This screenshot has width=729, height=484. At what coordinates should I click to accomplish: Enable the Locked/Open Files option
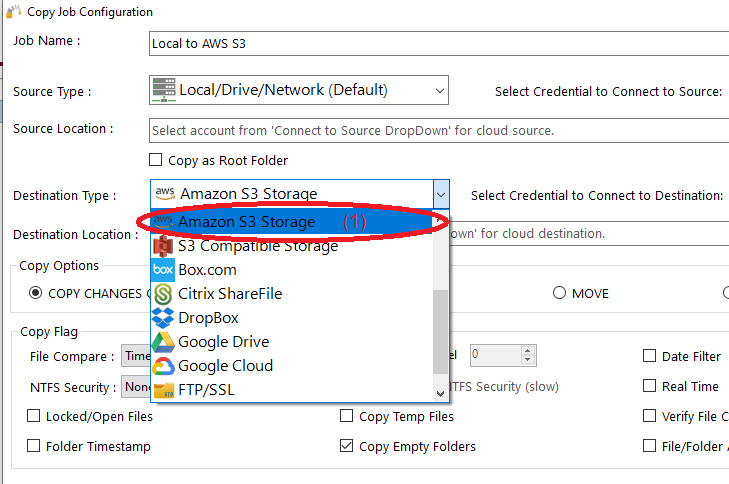pyautogui.click(x=34, y=416)
